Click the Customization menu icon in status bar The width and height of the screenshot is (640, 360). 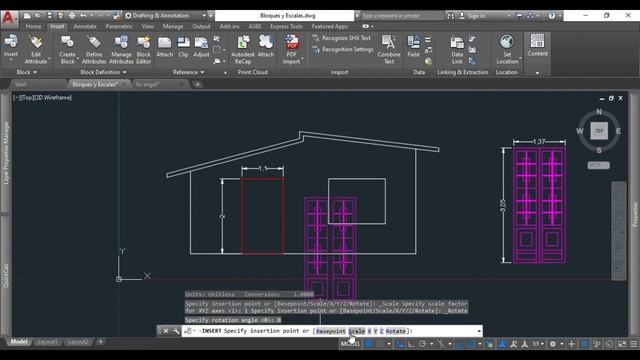[633, 344]
